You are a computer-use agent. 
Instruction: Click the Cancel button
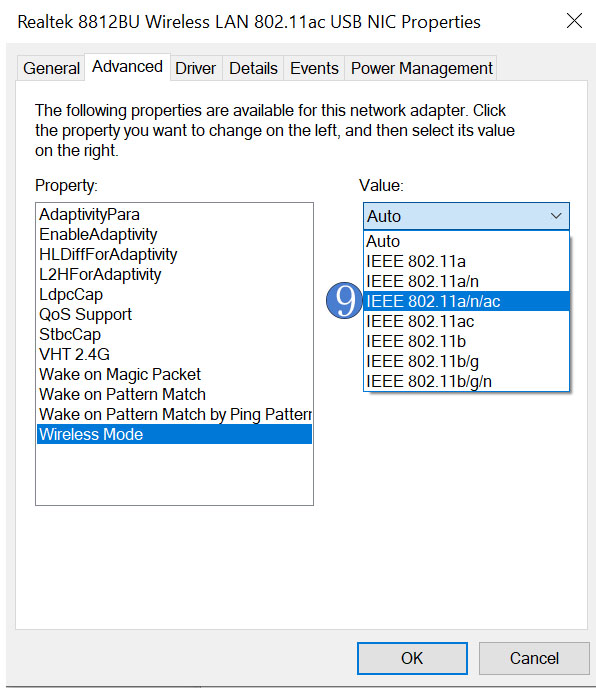coord(534,658)
